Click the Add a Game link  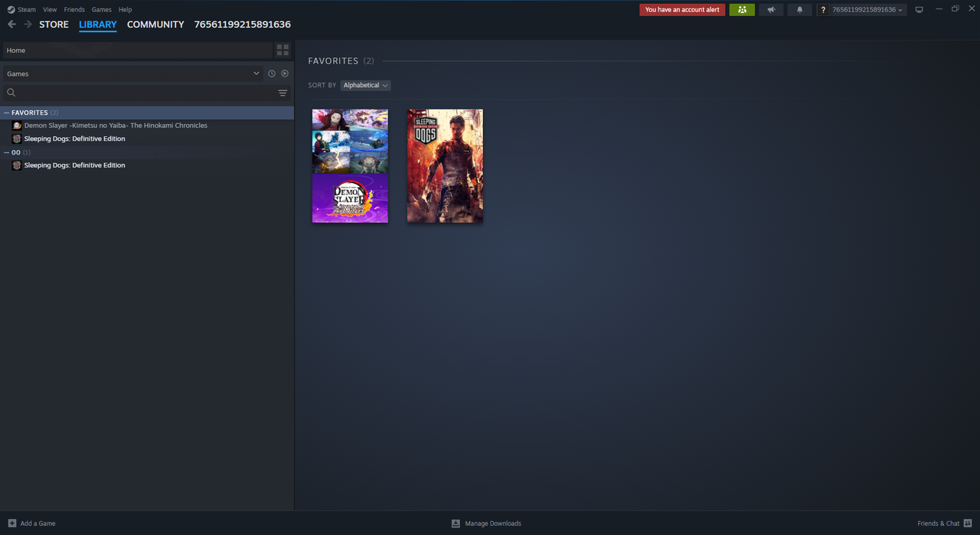(38, 524)
